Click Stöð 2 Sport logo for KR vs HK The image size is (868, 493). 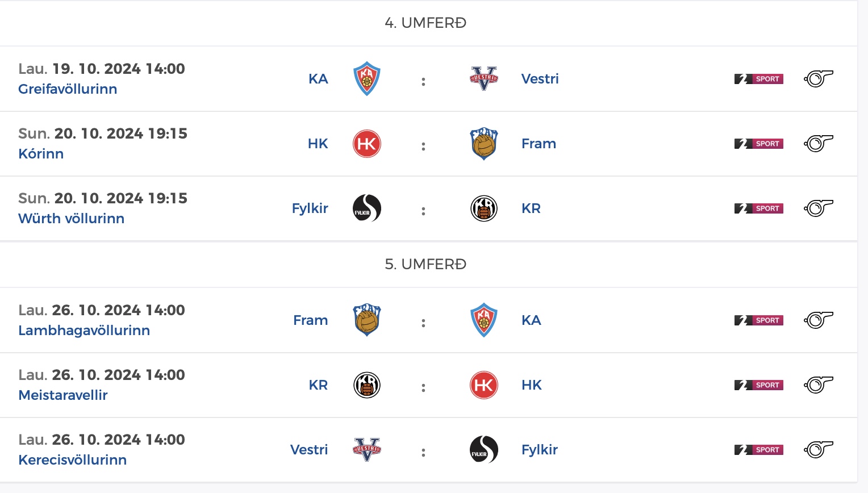(x=759, y=385)
